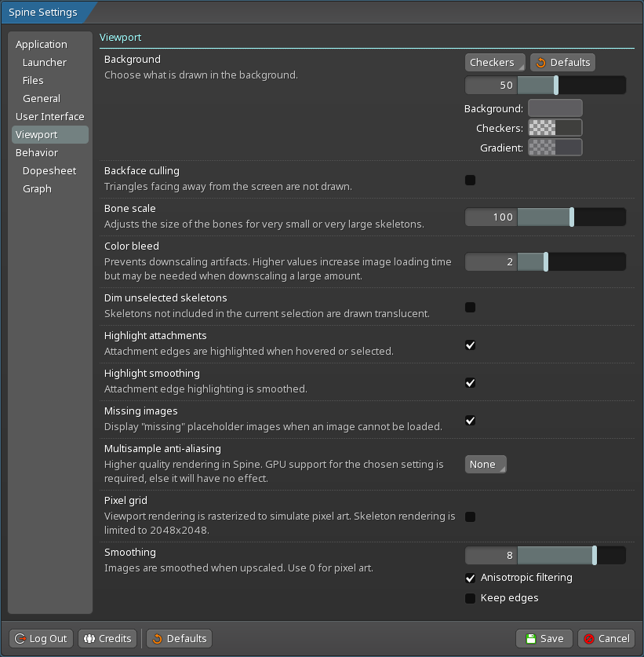The width and height of the screenshot is (644, 657).
Task: Open the Launcher settings section
Action: [45, 63]
